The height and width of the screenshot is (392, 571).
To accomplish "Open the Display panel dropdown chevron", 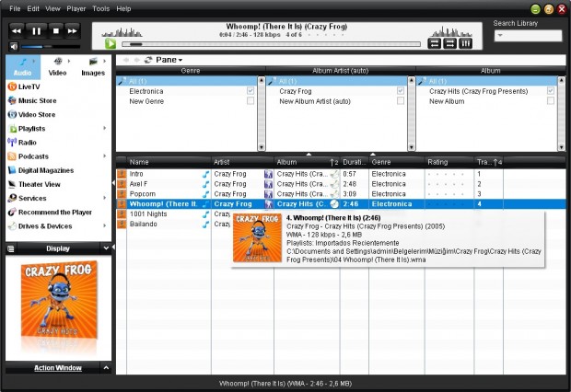I will coord(106,248).
